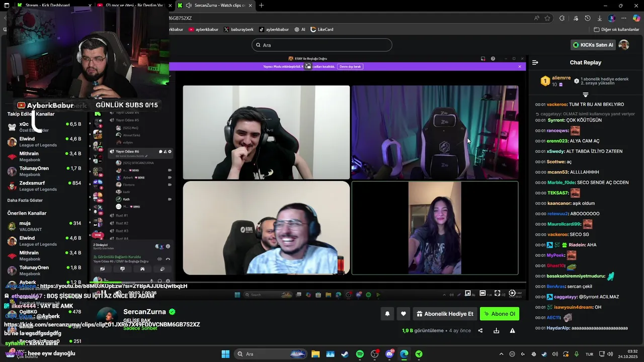Enter fullscreen in the video player
The image size is (644, 362).
click(497, 293)
